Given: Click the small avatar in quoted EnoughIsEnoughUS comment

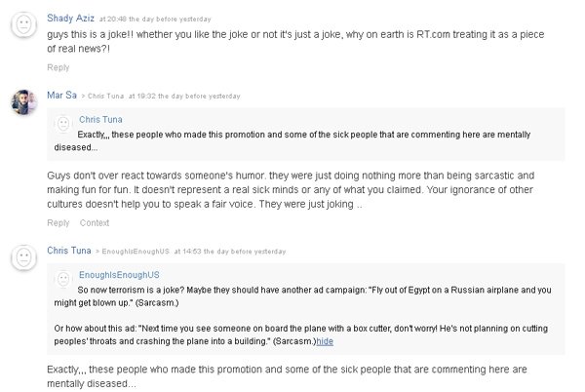Looking at the screenshot, I should [x=63, y=279].
